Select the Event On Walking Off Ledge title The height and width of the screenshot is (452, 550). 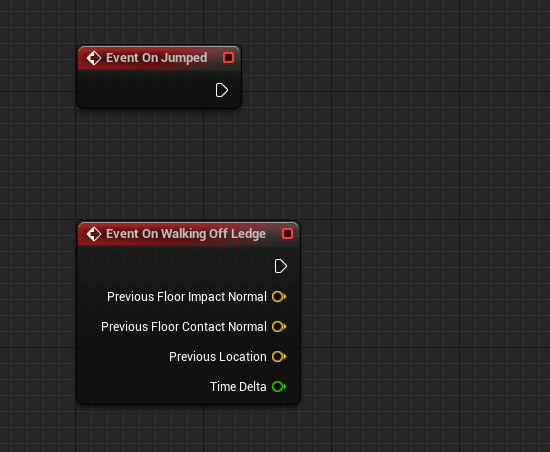click(186, 234)
